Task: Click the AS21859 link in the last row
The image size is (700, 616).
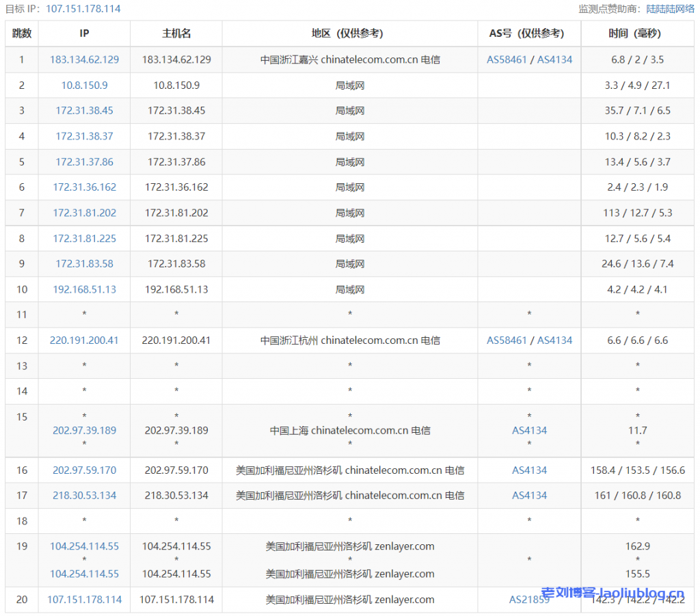Action: click(529, 600)
